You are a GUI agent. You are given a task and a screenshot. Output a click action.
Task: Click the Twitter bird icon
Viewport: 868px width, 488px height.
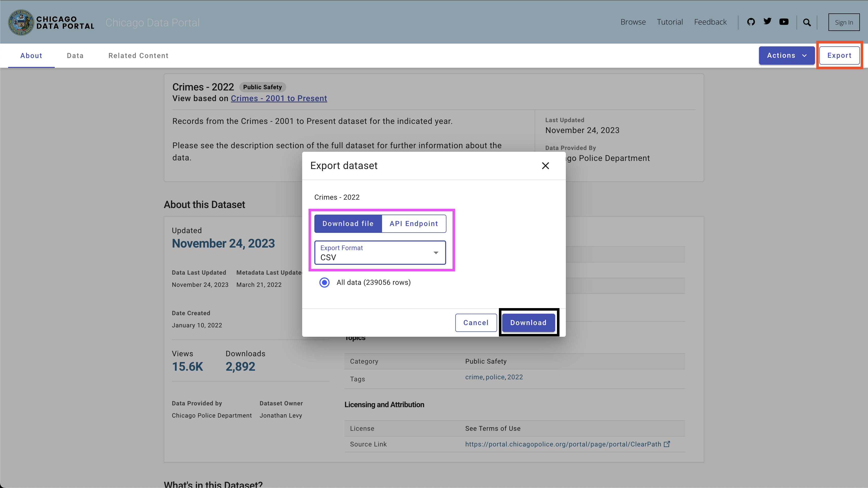point(767,22)
